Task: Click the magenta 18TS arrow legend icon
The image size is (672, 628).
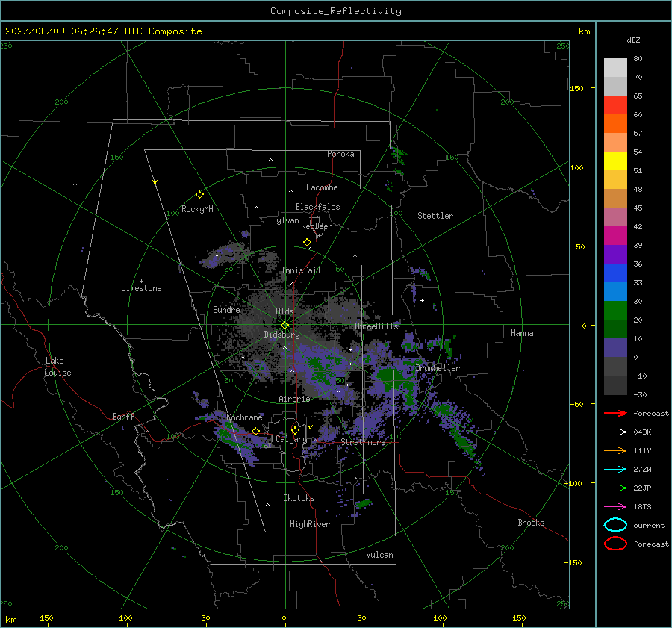Action: click(615, 507)
